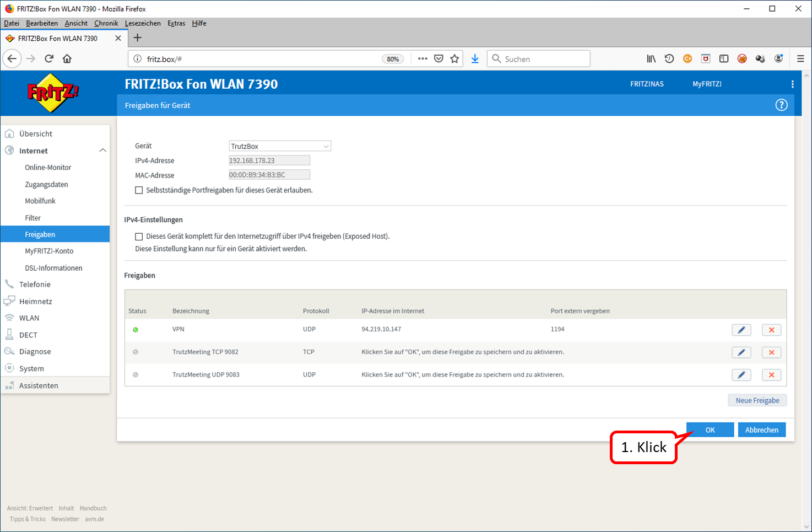812x532 pixels.
Task: Delete the TrutzMeeting TCP 9082 entry
Action: (x=771, y=352)
